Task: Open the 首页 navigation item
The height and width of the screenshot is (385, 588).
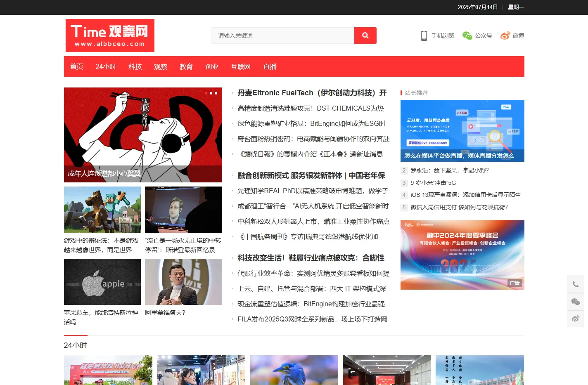Action: point(76,66)
